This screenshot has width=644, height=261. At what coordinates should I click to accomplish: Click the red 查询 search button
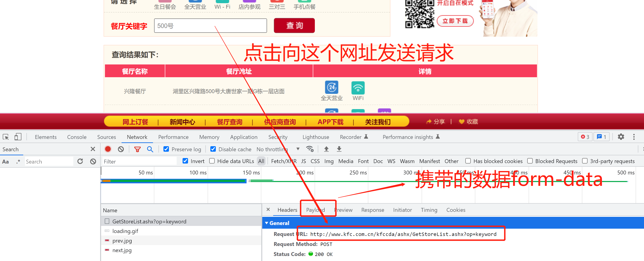[294, 26]
